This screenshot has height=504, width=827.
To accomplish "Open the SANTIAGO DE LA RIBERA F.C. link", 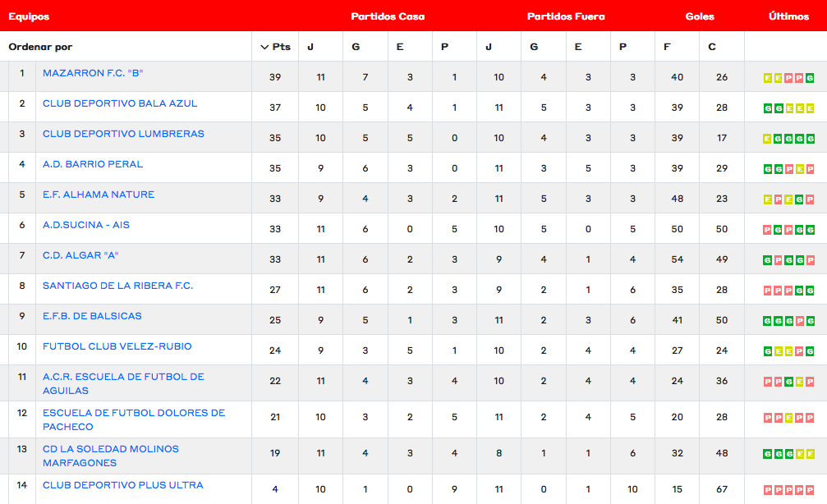I will [117, 286].
